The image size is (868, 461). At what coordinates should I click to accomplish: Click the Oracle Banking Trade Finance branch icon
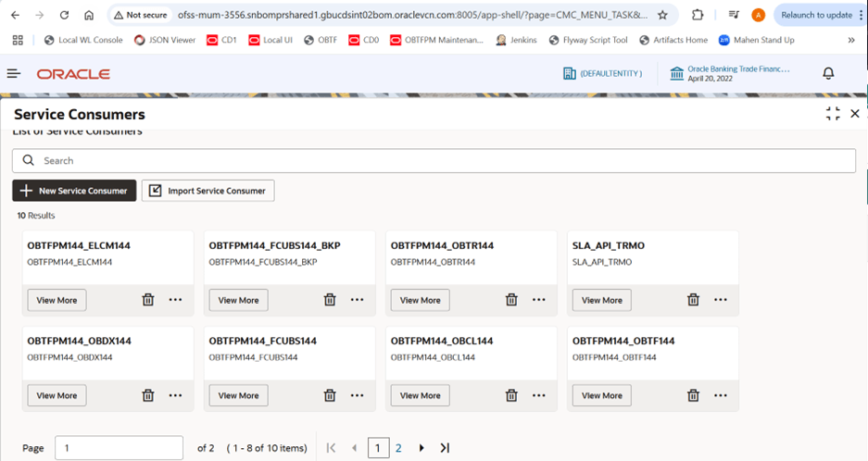pos(676,74)
